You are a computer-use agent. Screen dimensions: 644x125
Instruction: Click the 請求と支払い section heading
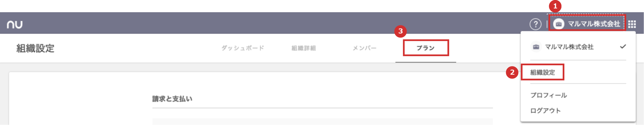tap(172, 99)
